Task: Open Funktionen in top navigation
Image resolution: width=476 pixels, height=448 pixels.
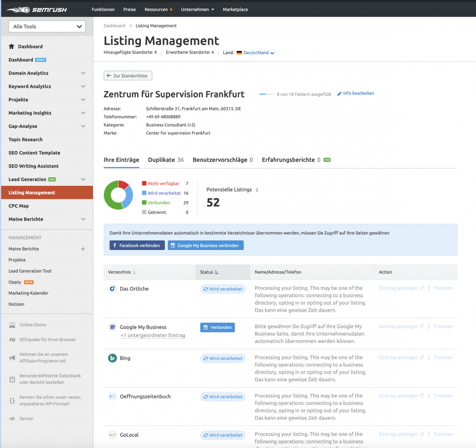Action: pos(103,9)
